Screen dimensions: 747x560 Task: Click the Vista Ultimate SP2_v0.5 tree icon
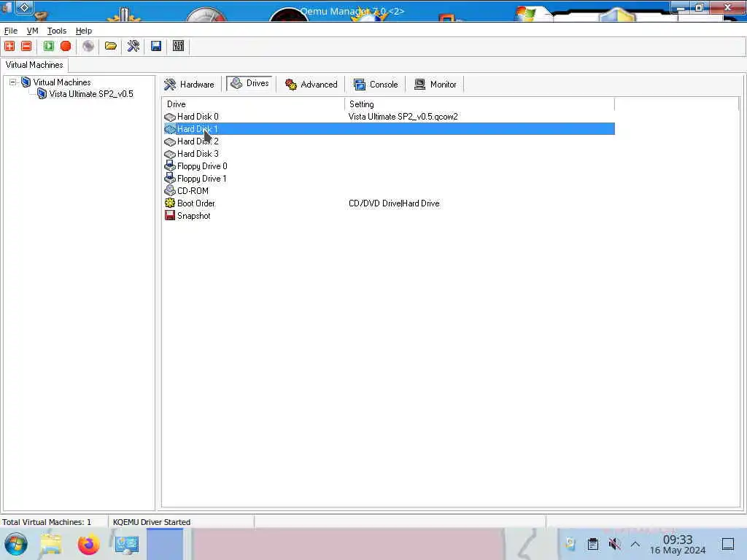[42, 94]
